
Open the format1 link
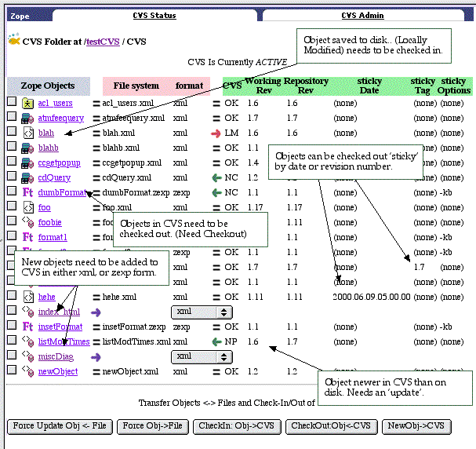coord(53,237)
